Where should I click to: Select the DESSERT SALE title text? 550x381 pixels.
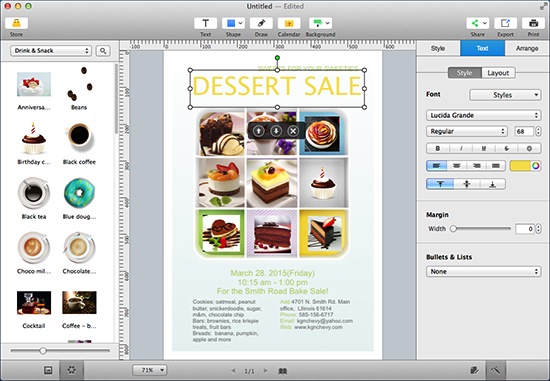277,86
